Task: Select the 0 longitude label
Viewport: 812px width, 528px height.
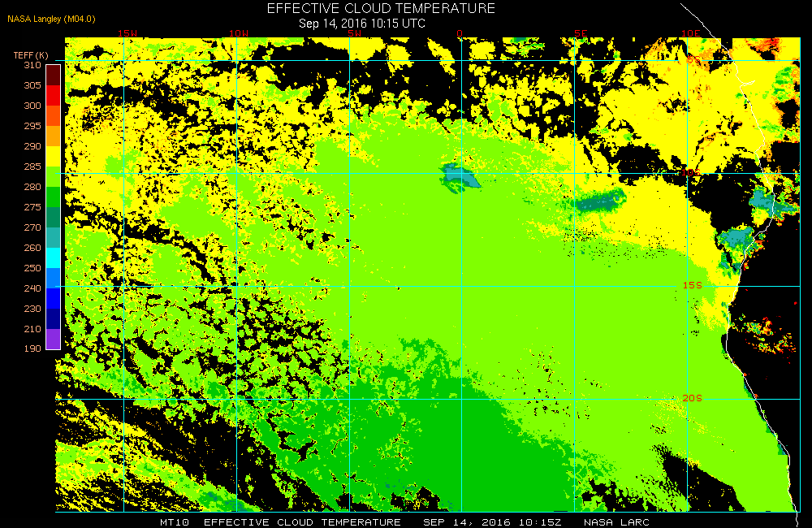Action: [460, 33]
